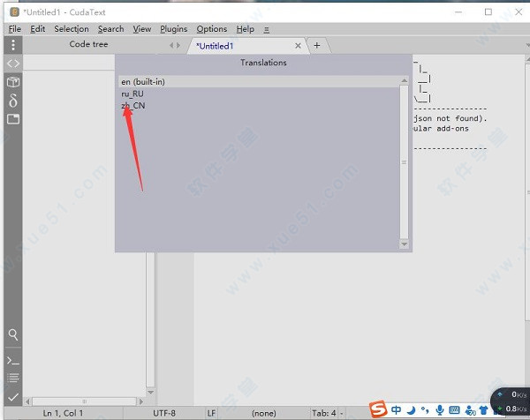
Task: Add a new tab with plus button
Action: tap(317, 46)
